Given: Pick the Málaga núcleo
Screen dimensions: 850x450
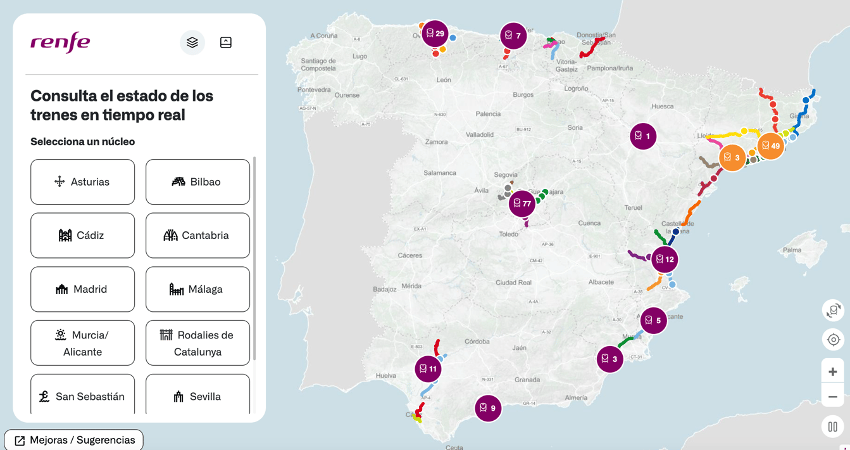Looking at the screenshot, I should click(197, 289).
